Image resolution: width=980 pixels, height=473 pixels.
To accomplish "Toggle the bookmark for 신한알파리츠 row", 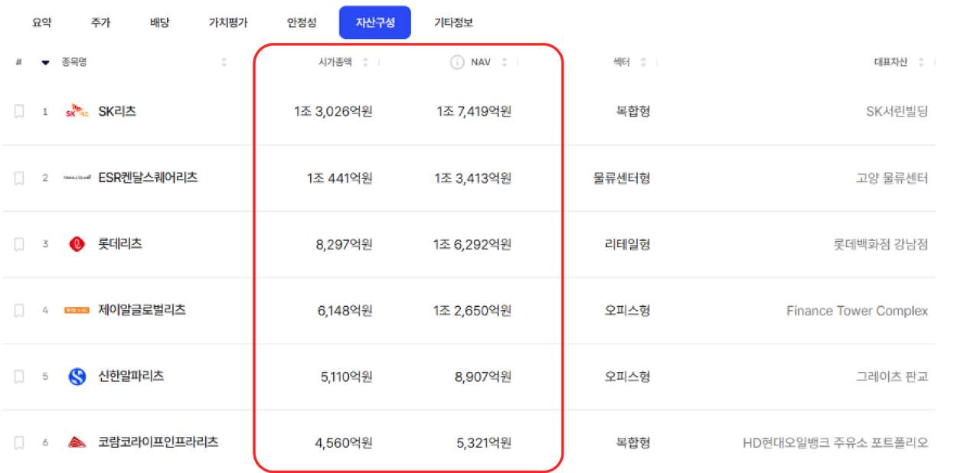I will point(19,377).
